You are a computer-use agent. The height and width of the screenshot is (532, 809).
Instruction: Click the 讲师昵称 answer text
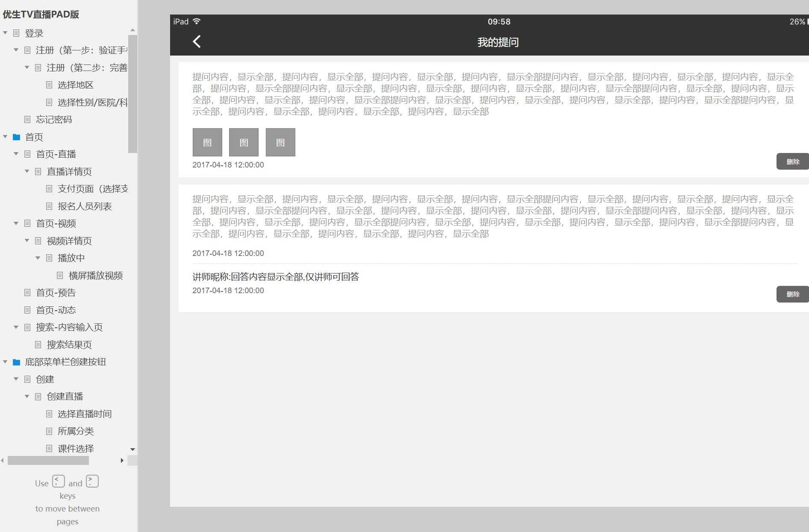pos(276,276)
